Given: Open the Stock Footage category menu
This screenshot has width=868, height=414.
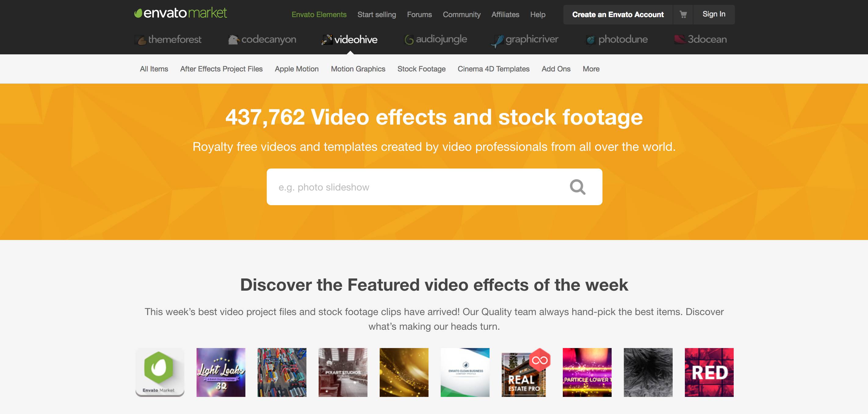Looking at the screenshot, I should [x=421, y=69].
